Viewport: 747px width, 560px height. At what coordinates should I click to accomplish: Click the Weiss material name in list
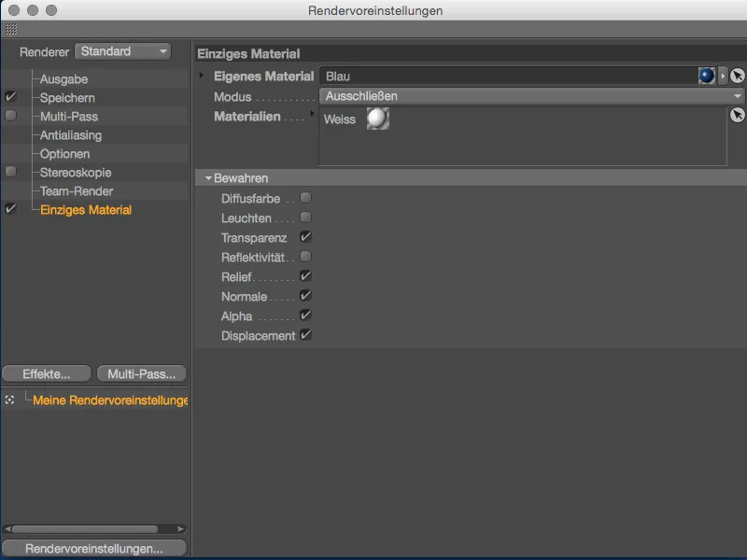click(x=340, y=119)
